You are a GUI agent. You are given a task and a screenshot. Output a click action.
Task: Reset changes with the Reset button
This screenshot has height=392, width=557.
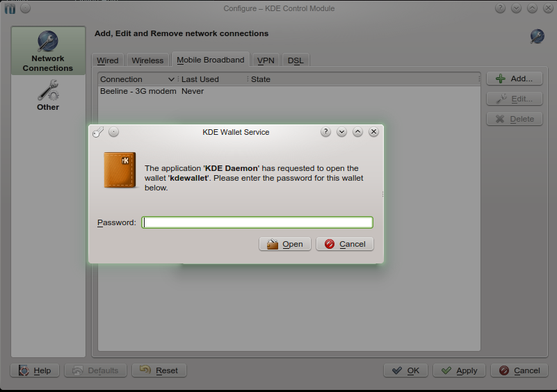point(159,370)
